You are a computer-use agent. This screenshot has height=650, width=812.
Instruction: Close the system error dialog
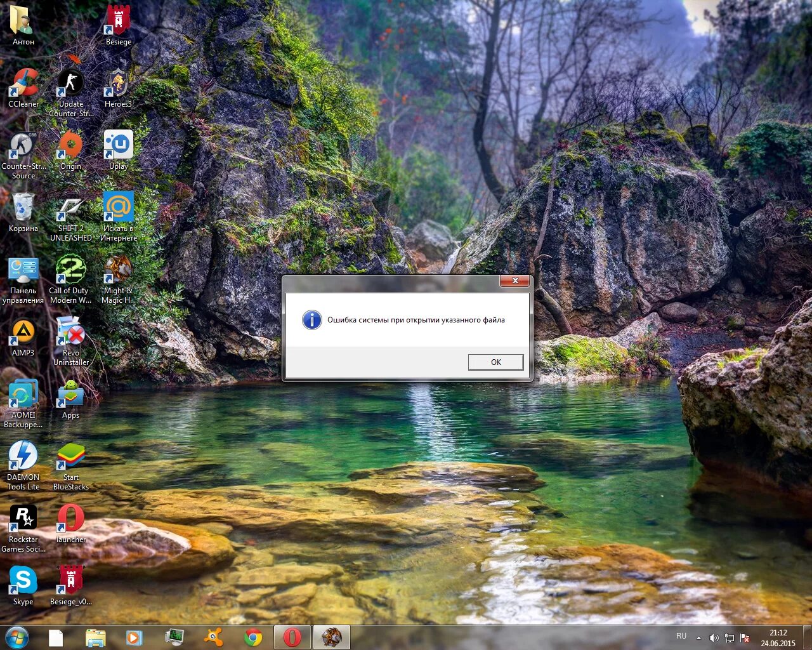tap(515, 281)
